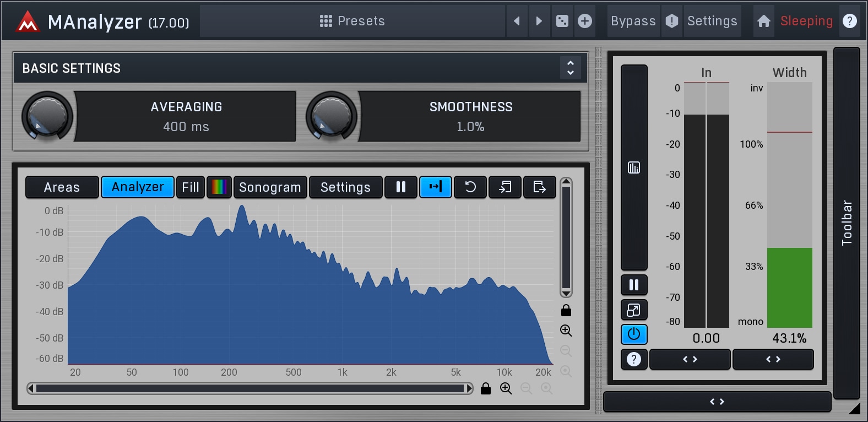The height and width of the screenshot is (422, 868).
Task: Click the add preset plus icon
Action: [x=585, y=21]
